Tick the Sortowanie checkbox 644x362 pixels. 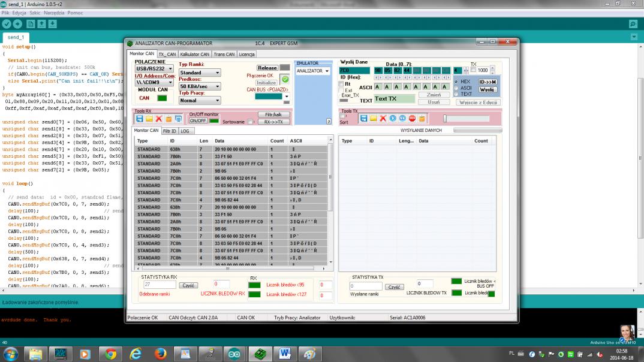(x=251, y=122)
